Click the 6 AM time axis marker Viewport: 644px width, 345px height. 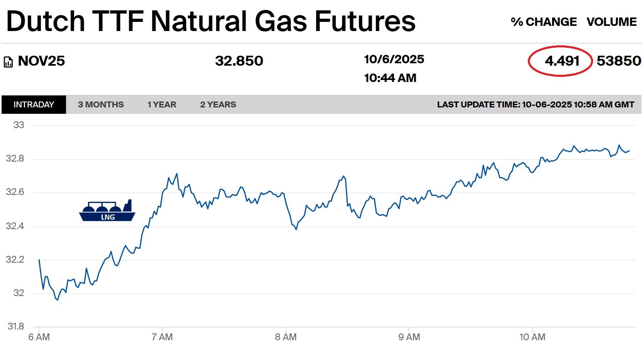point(39,337)
